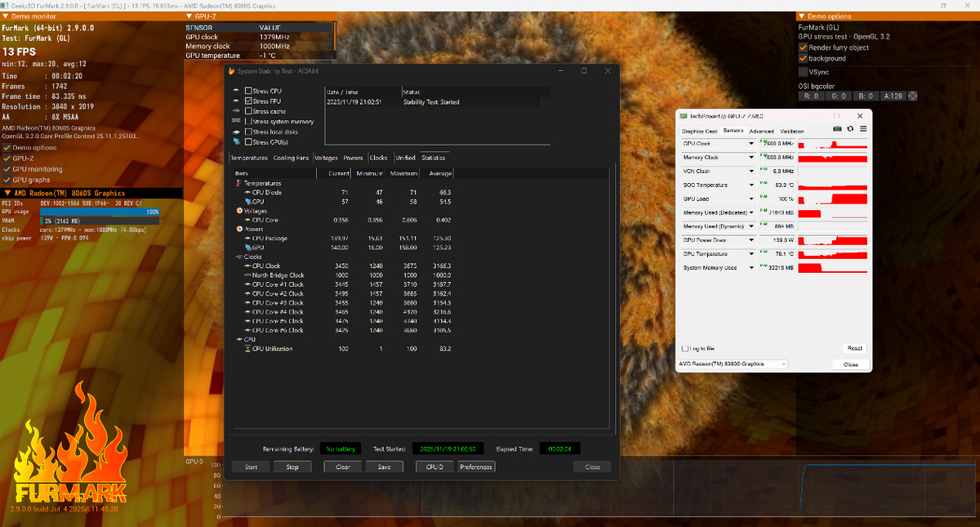Click the GPU Load sensor graph in GPU-Z

[x=832, y=199]
